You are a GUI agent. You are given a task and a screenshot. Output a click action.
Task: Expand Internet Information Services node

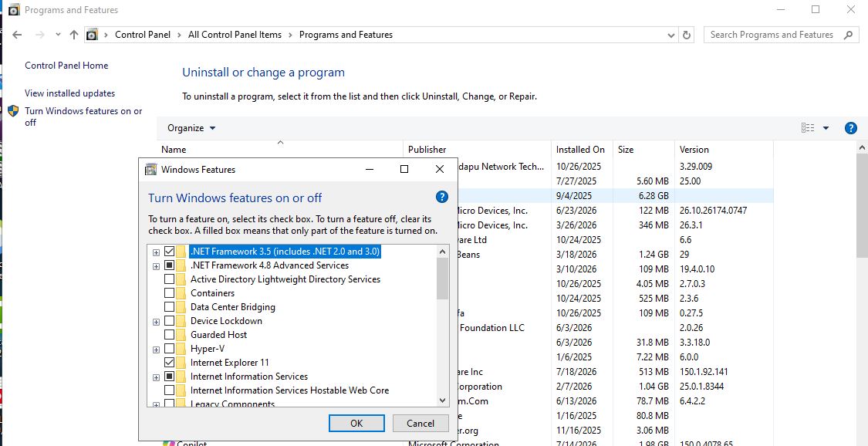156,377
